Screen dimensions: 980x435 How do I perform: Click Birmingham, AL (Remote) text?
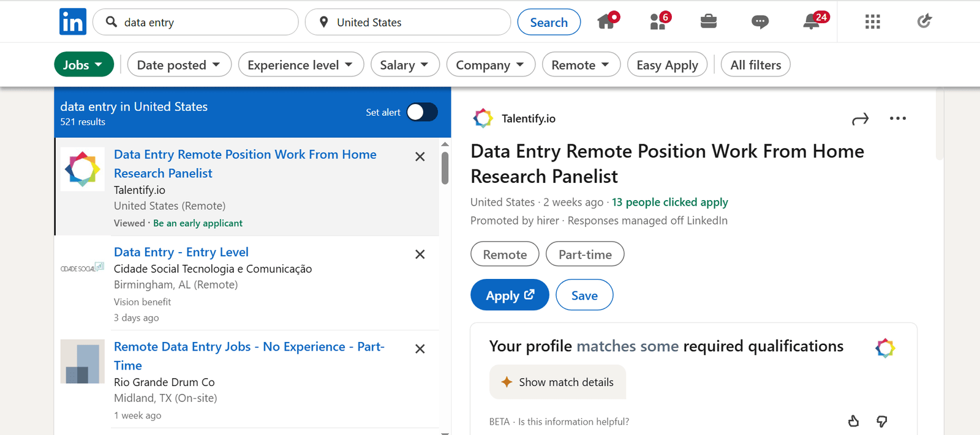pos(176,284)
